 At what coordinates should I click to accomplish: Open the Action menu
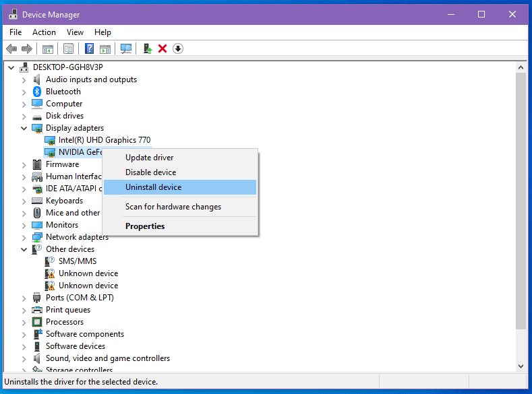(x=44, y=32)
